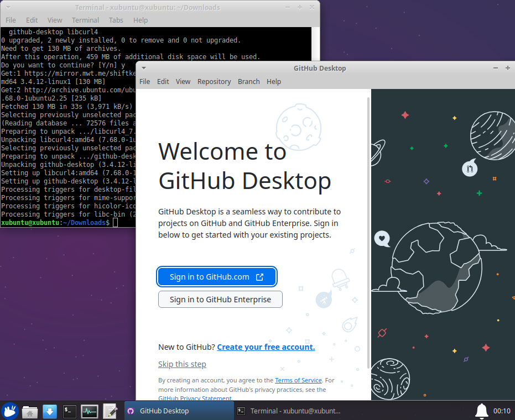Click the notification bell in the system tray
515x420 pixels.
coord(481,411)
